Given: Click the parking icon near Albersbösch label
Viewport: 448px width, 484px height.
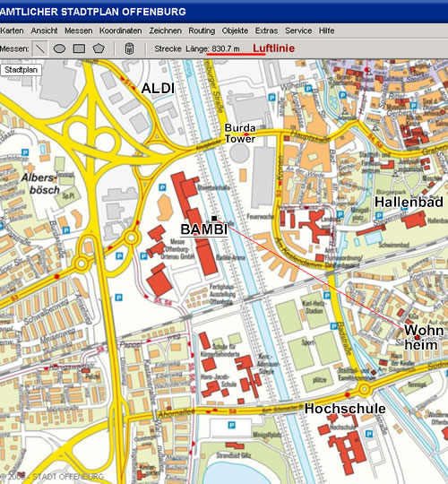Looking at the screenshot, I should click(x=25, y=152).
